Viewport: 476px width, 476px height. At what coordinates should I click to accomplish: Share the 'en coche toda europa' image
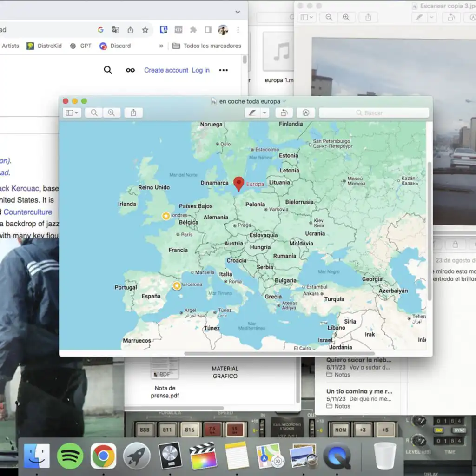tap(133, 113)
